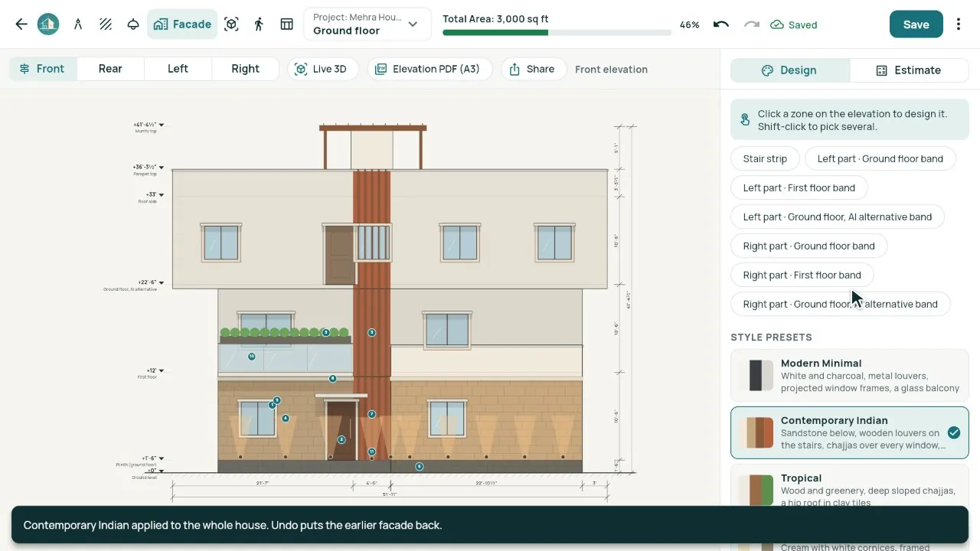Click the Save button
The image size is (980, 551).
pos(916,24)
